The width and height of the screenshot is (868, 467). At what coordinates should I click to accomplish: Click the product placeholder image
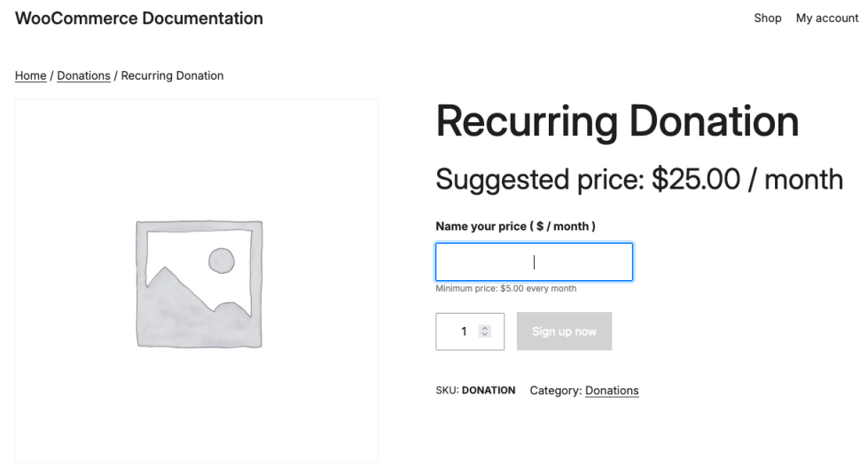tap(198, 282)
